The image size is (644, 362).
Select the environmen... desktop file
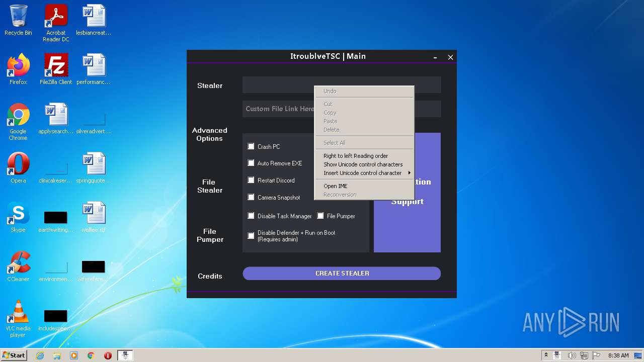[x=56, y=271]
